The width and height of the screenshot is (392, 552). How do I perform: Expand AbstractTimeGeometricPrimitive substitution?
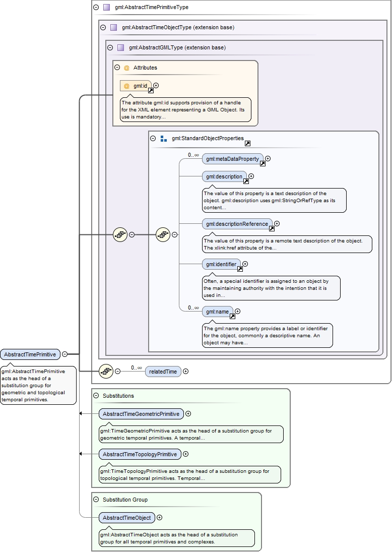coord(188,414)
